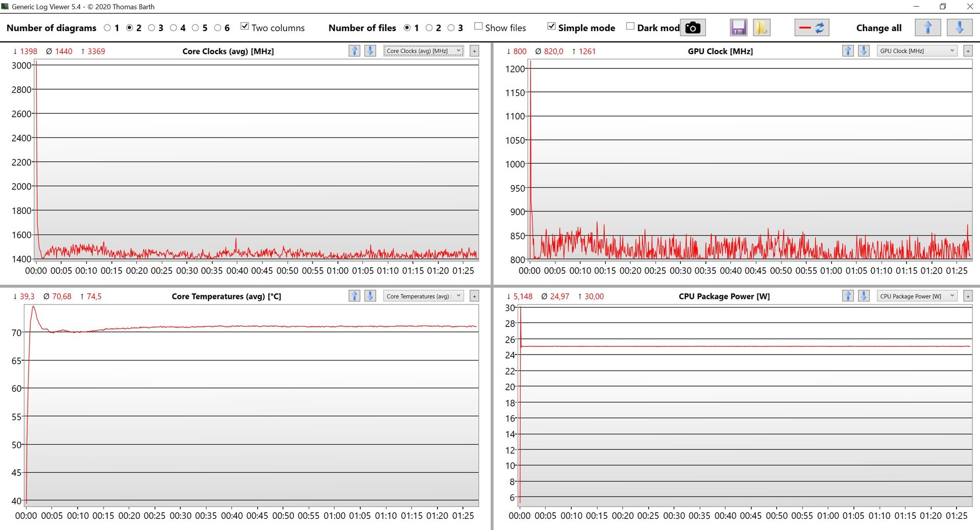
Task: Click the camera screenshot icon
Action: 692,28
